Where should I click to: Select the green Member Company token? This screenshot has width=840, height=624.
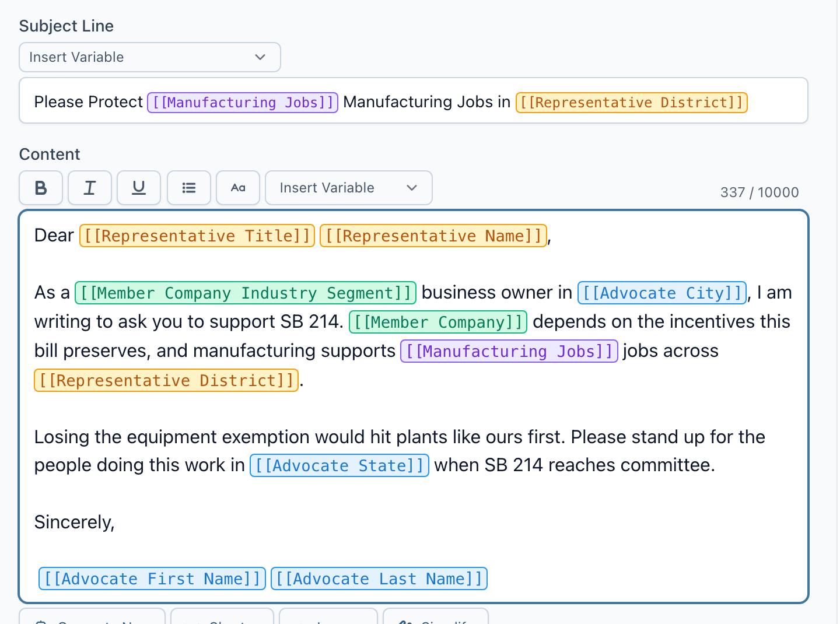point(438,322)
